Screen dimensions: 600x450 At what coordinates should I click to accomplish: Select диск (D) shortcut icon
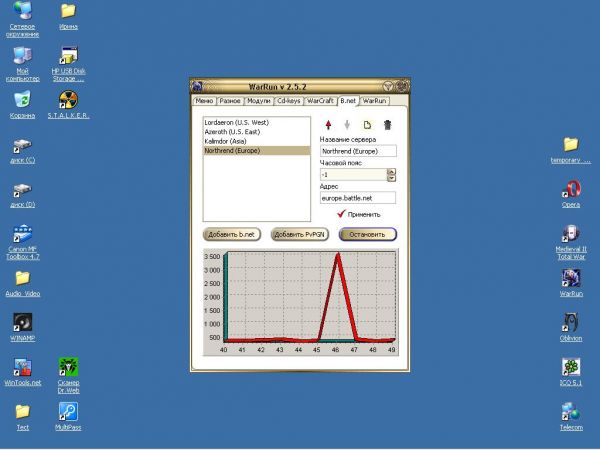[x=23, y=196]
